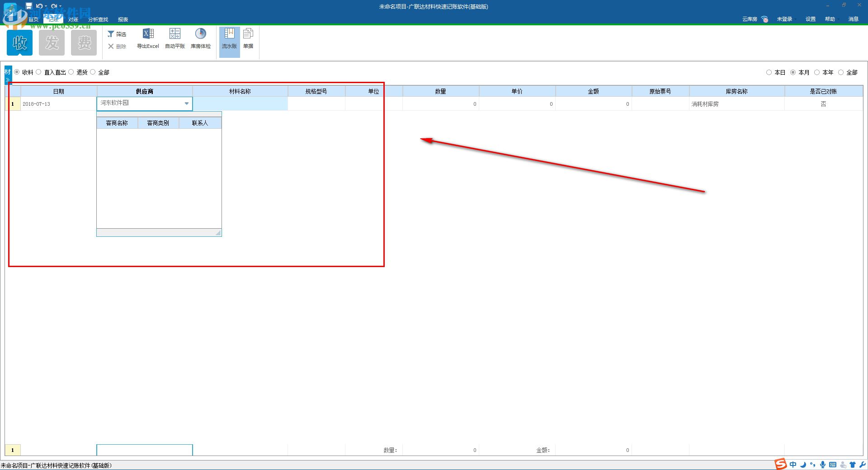Select the 本日 date range radio
This screenshot has width=868, height=470.
point(769,72)
